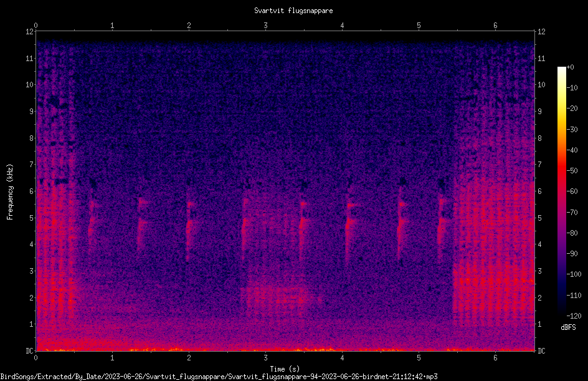Click the '-70' value on the color scale
This screenshot has width=588, height=381.
(572, 213)
